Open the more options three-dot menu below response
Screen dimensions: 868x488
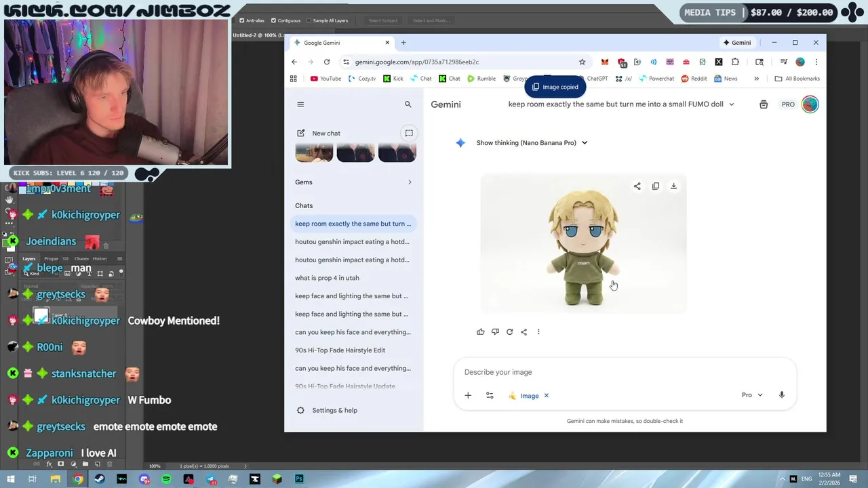(x=538, y=331)
